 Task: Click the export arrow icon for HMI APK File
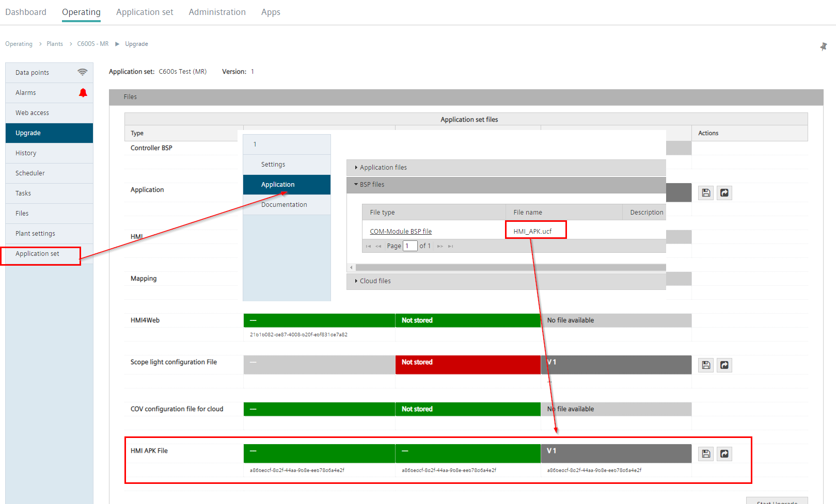724,454
